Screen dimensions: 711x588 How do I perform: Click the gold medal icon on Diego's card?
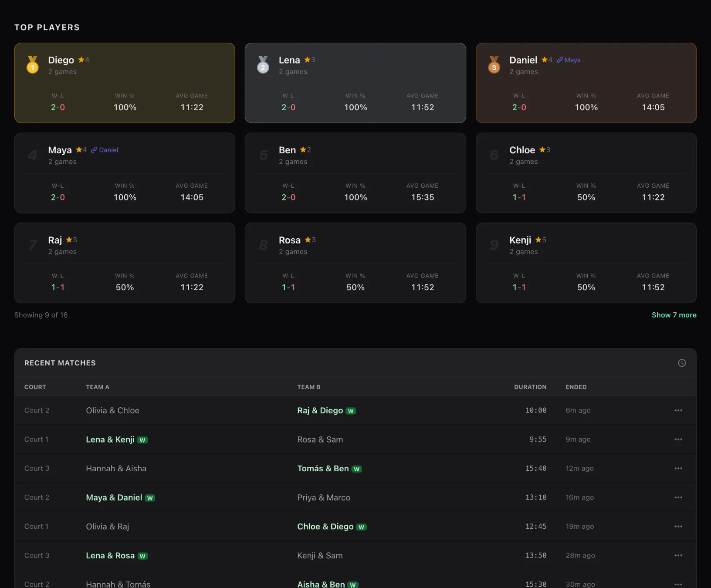33,64
